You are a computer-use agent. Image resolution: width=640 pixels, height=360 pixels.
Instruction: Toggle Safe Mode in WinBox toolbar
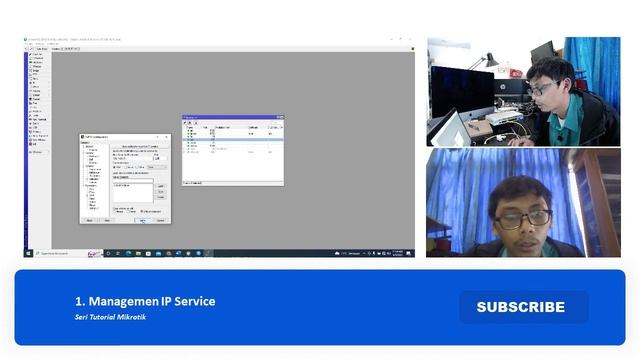pyautogui.click(x=42, y=49)
